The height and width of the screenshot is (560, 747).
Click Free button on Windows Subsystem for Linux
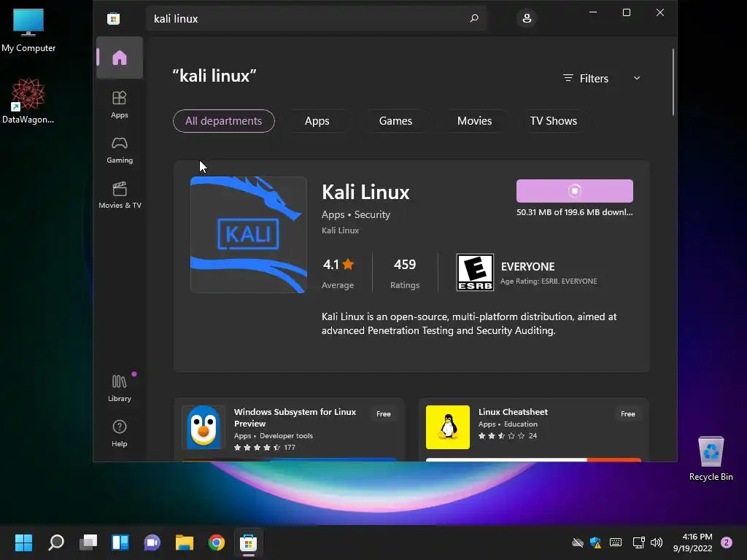(384, 414)
